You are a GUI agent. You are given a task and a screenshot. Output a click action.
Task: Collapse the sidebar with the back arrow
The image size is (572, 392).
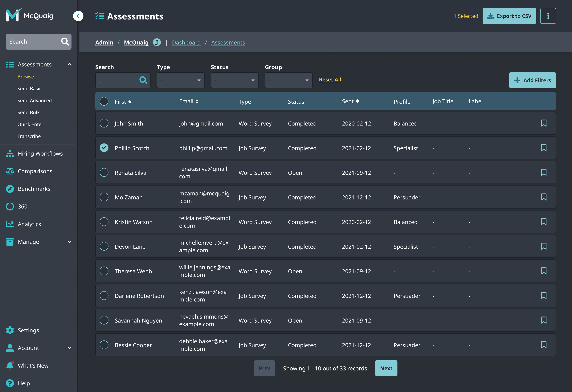[x=78, y=16]
